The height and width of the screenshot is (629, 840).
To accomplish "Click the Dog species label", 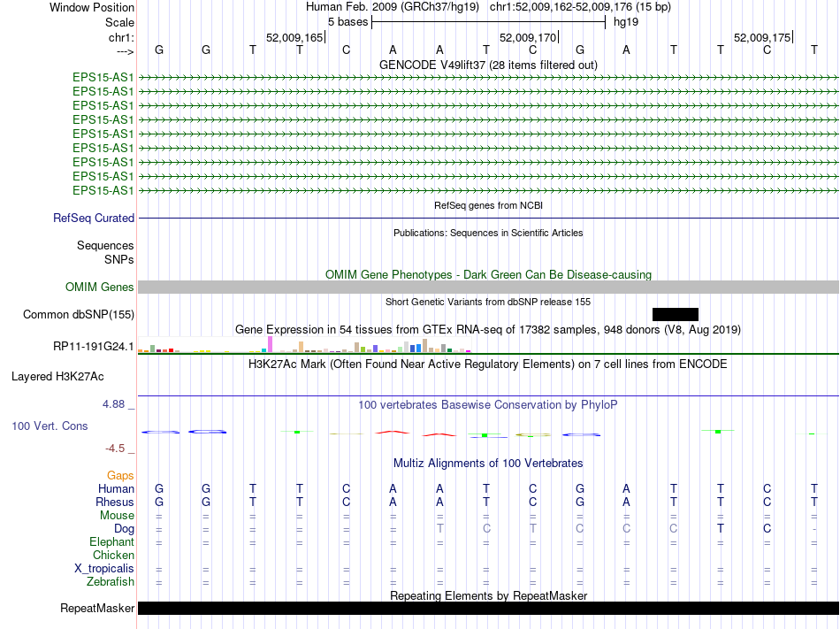I will pyautogui.click(x=125, y=529).
